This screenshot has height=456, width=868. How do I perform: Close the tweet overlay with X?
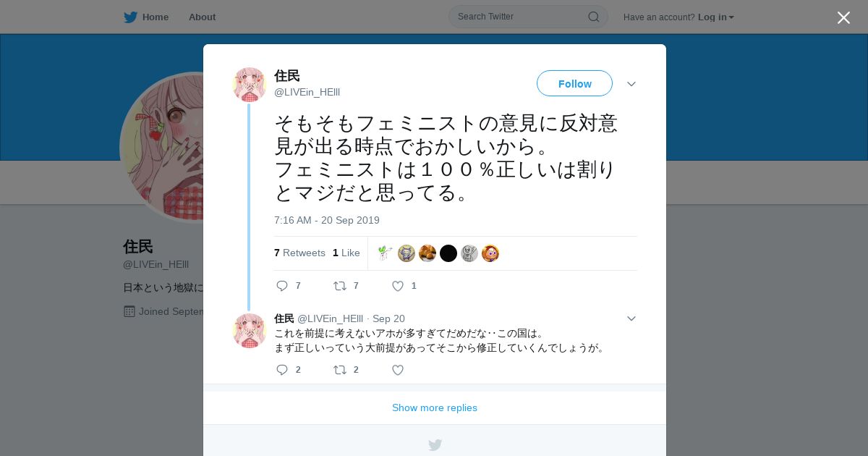pyautogui.click(x=843, y=17)
